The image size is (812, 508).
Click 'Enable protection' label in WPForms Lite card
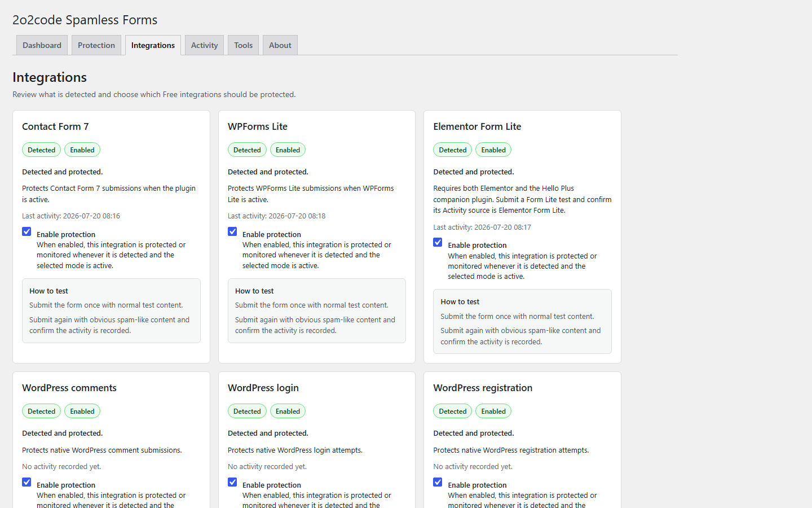click(272, 234)
